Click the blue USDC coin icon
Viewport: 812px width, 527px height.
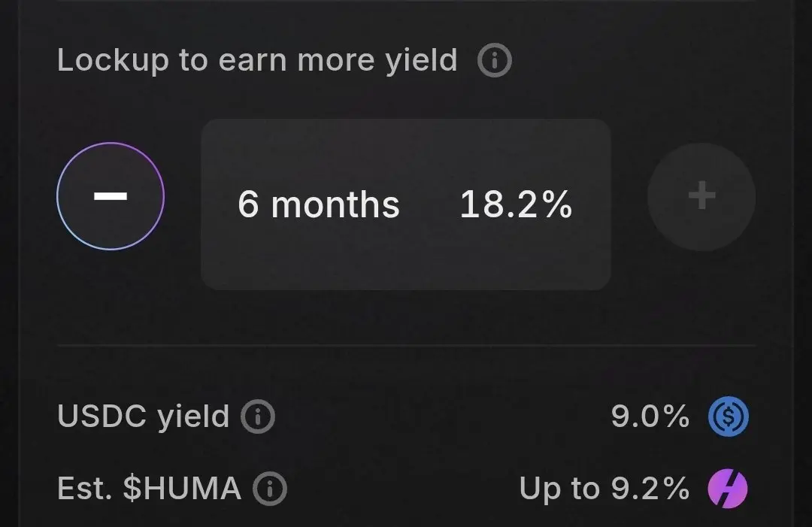click(x=729, y=416)
